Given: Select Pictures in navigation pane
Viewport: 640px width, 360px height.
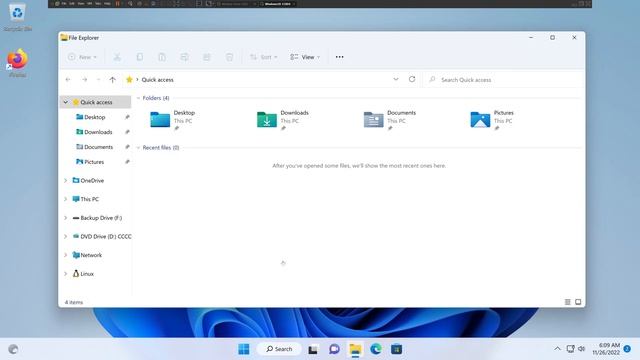Looking at the screenshot, I should pyautogui.click(x=94, y=162).
